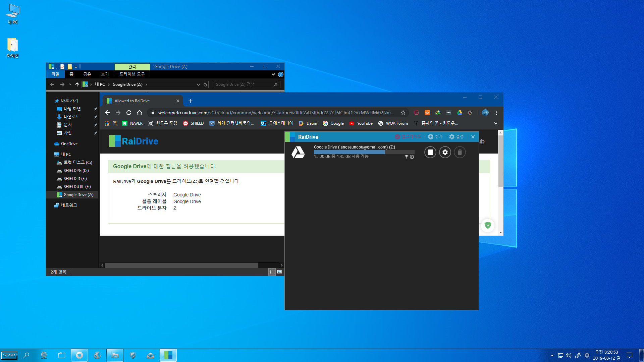The width and height of the screenshot is (644, 362).
Task: Click the reconnect-at-startup icon next to wifi icon
Action: [x=412, y=157]
